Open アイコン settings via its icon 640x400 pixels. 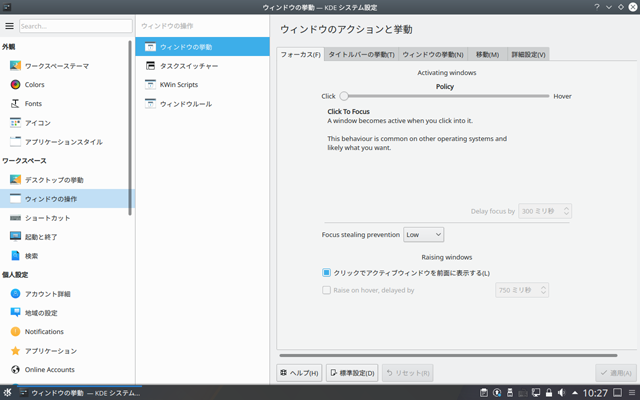15,123
